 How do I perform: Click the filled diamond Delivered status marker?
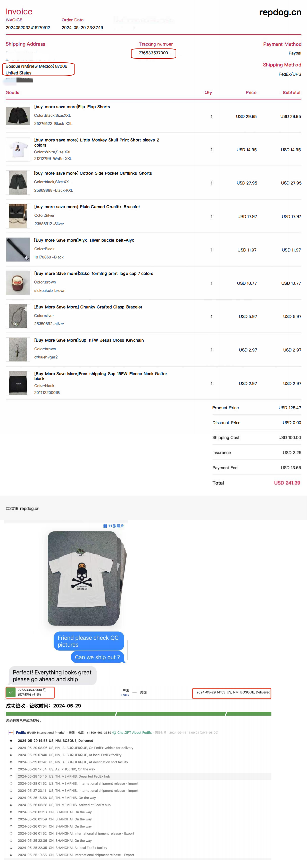[11, 741]
